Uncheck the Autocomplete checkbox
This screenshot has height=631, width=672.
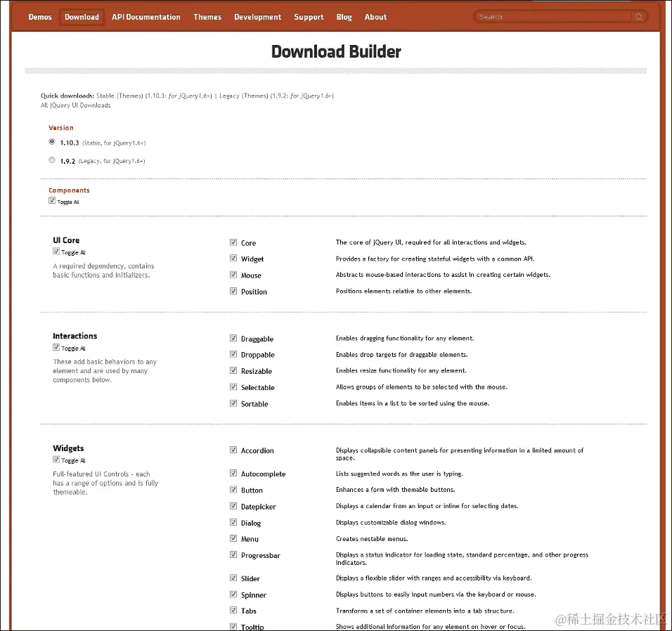pyautogui.click(x=233, y=473)
